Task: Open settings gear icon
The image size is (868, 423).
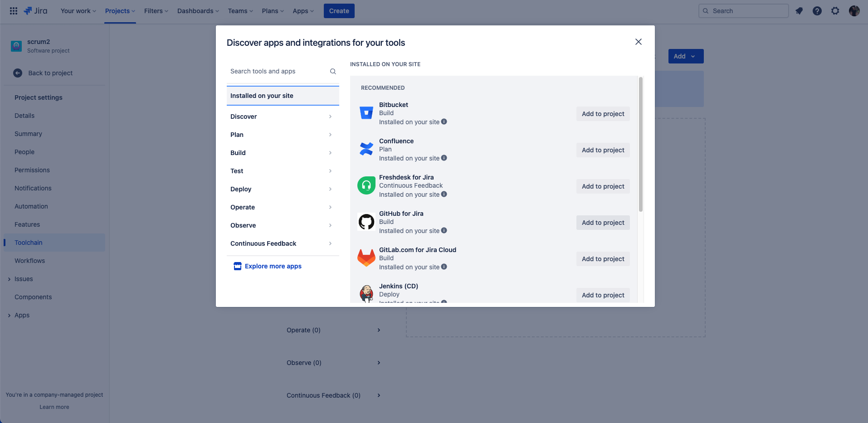Action: pos(835,11)
